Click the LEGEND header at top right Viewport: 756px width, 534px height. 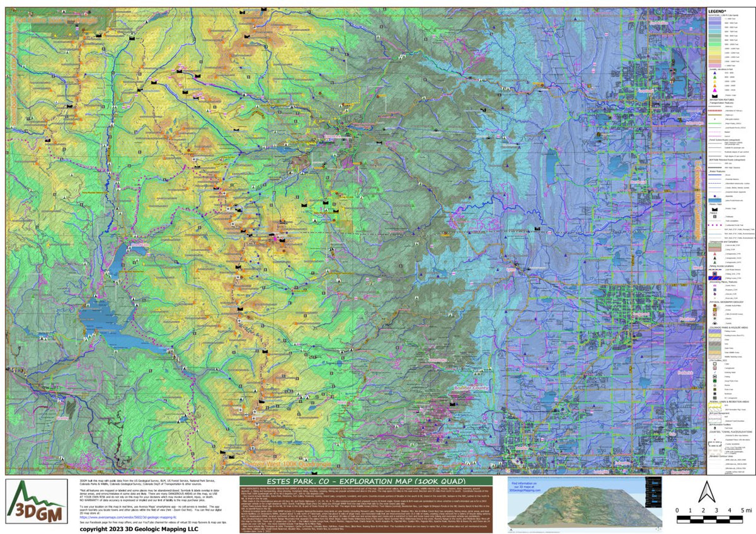pos(718,11)
